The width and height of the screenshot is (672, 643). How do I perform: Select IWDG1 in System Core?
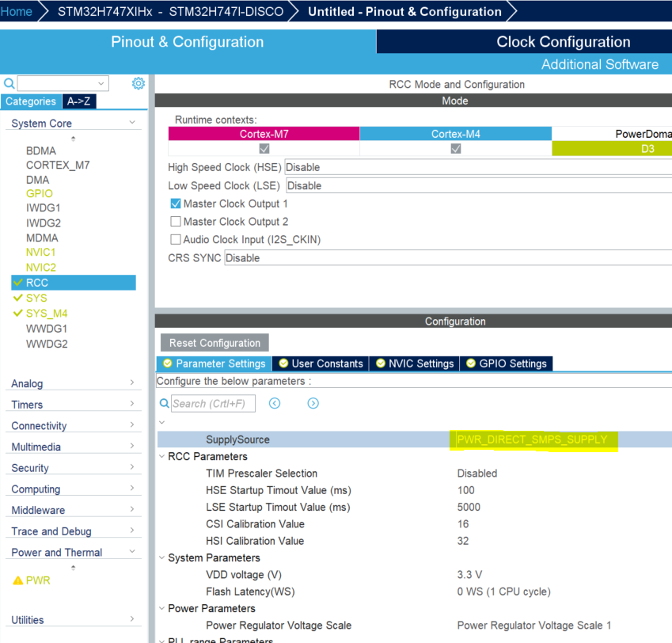44,208
